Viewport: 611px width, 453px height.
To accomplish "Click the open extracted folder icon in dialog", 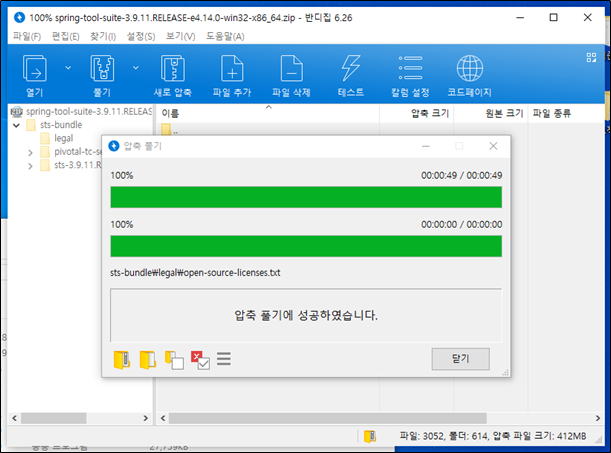I will pos(148,360).
